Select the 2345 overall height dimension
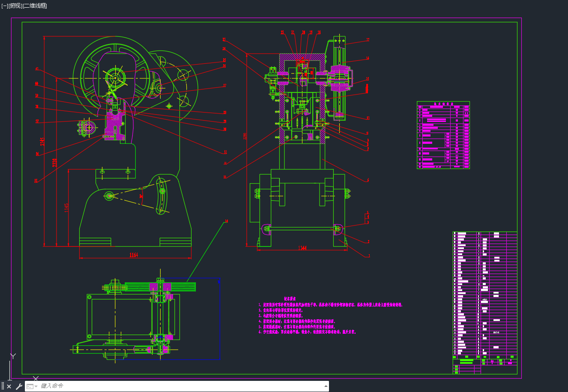 coord(42,141)
